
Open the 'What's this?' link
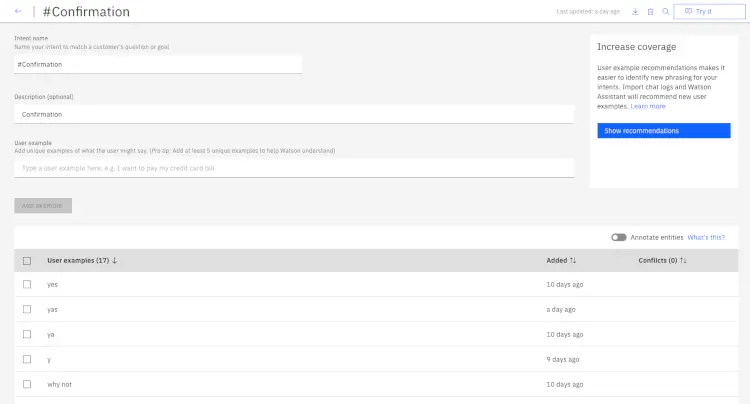tap(706, 237)
